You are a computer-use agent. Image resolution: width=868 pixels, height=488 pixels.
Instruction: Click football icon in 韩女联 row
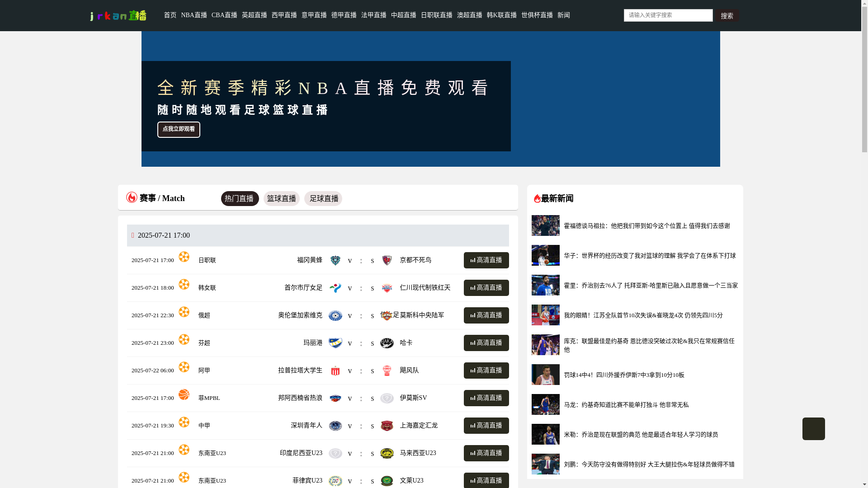coord(184,284)
